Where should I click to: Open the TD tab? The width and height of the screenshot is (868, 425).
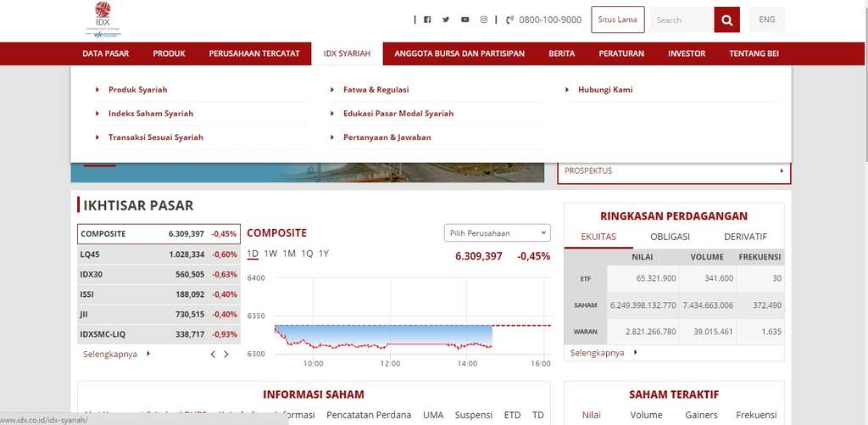coord(538,415)
